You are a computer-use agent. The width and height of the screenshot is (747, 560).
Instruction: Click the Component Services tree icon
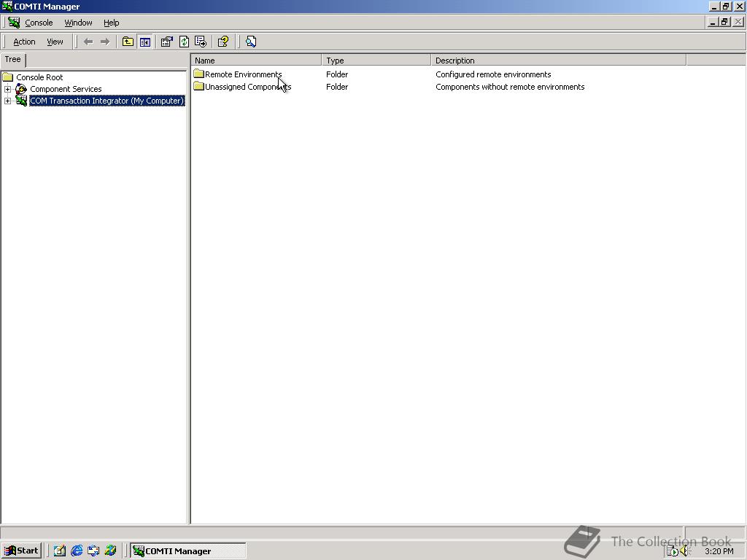tap(21, 88)
